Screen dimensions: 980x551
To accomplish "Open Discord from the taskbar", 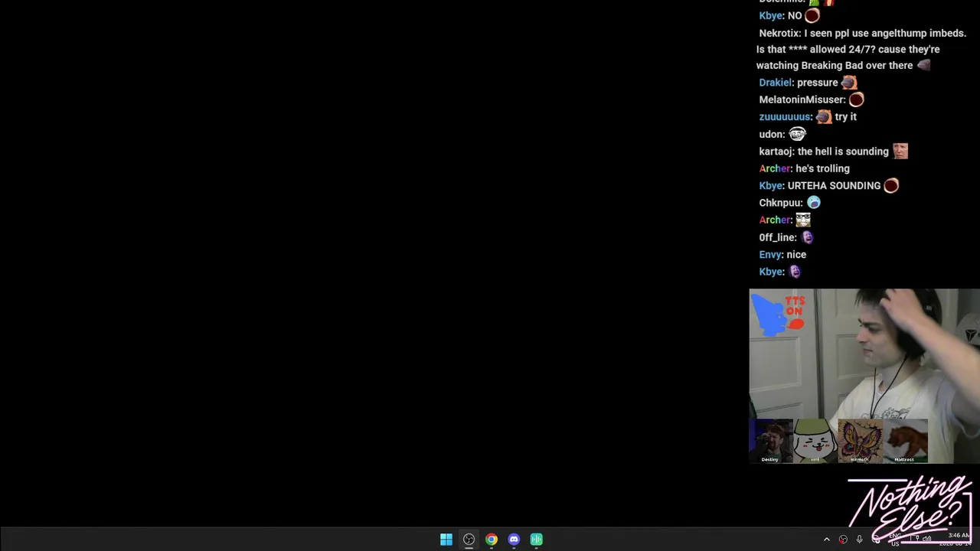I will pos(514,540).
